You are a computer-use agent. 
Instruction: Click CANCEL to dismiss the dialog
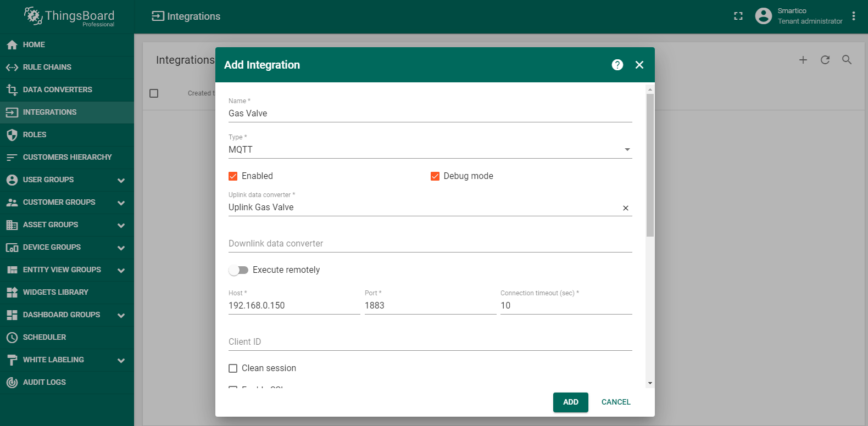click(615, 402)
